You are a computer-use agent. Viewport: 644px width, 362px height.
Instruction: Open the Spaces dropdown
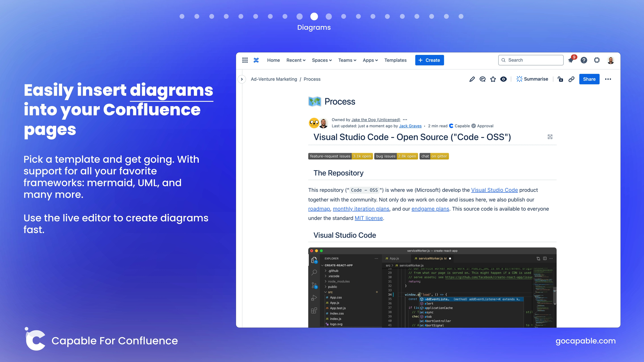pos(322,60)
